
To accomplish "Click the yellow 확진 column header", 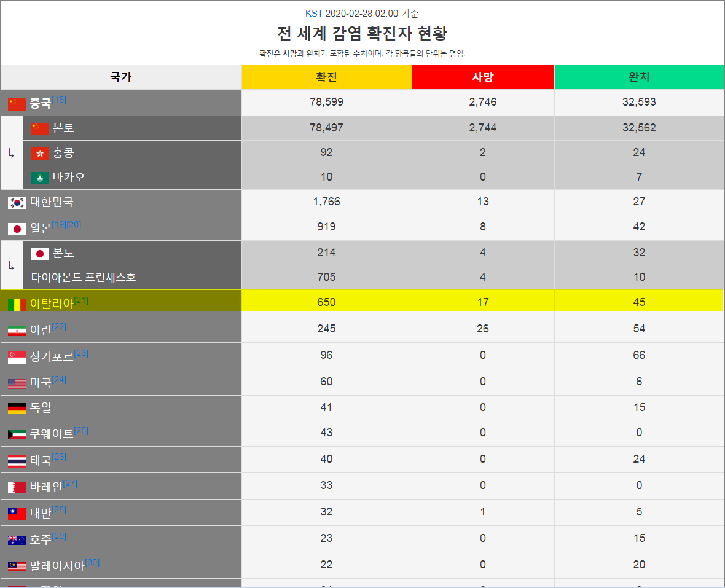I will pos(326,77).
